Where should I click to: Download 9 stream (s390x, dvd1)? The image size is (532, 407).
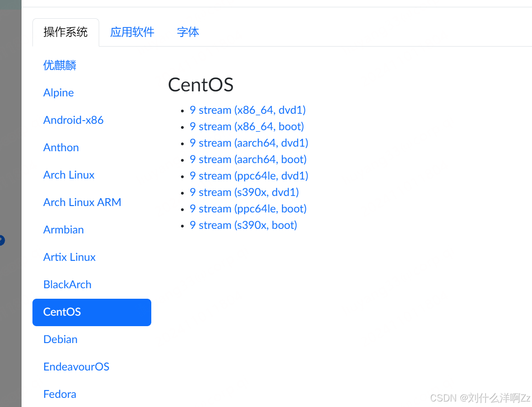244,192
